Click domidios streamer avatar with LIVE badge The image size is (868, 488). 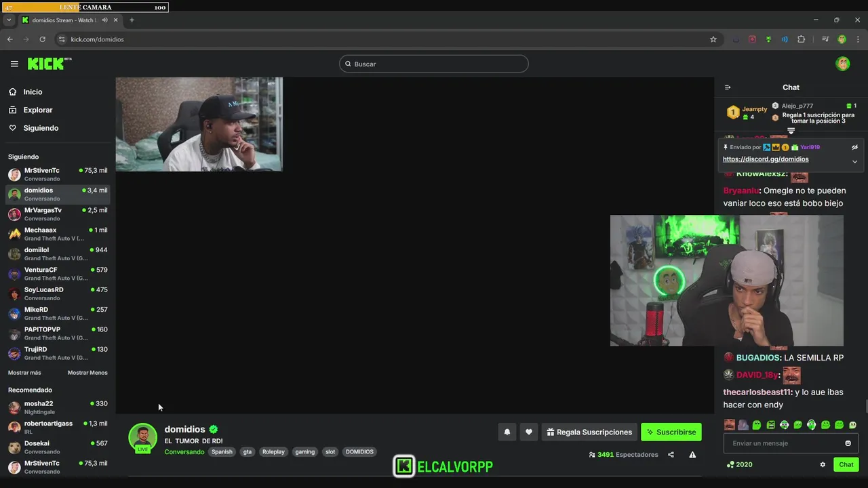click(143, 438)
